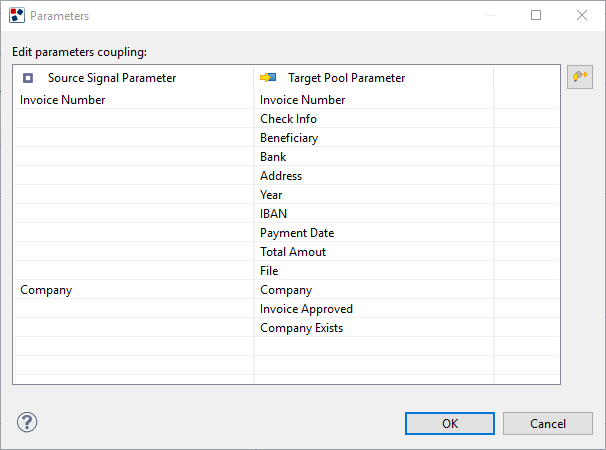
Task: Open source cell beside Beneficiary
Action: 134,138
